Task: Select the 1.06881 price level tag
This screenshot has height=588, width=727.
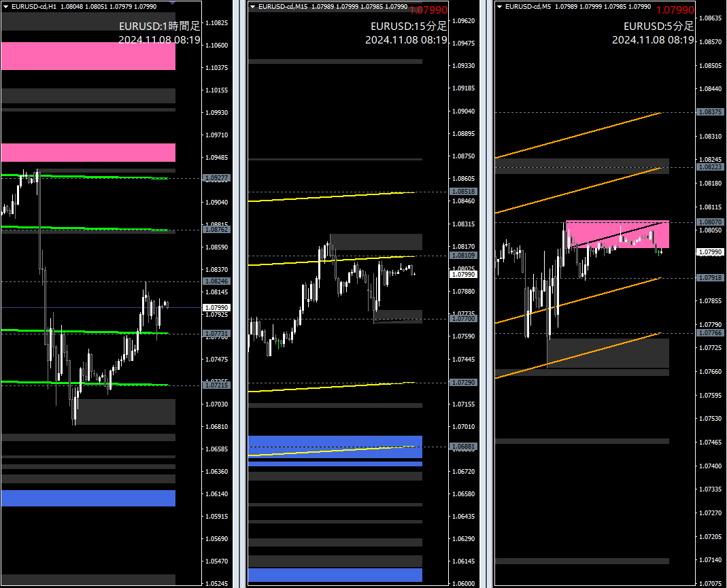Action: (463, 447)
